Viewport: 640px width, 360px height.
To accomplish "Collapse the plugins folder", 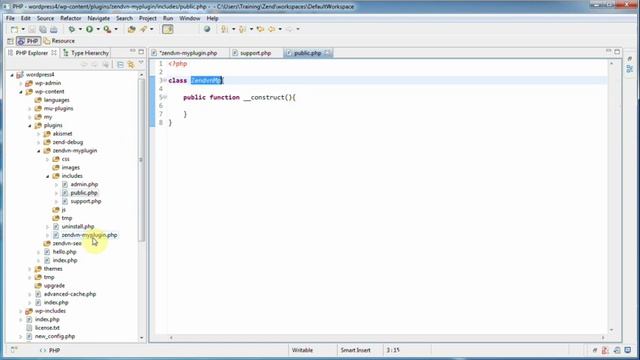I will pos(30,126).
